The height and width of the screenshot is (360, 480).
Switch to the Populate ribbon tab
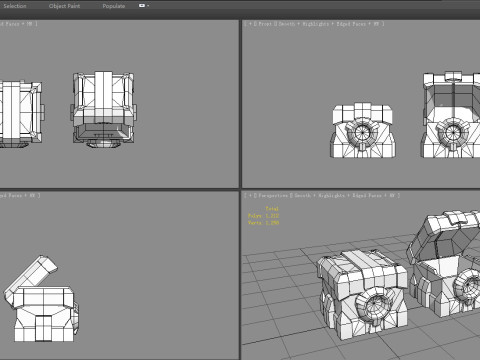[x=114, y=6]
